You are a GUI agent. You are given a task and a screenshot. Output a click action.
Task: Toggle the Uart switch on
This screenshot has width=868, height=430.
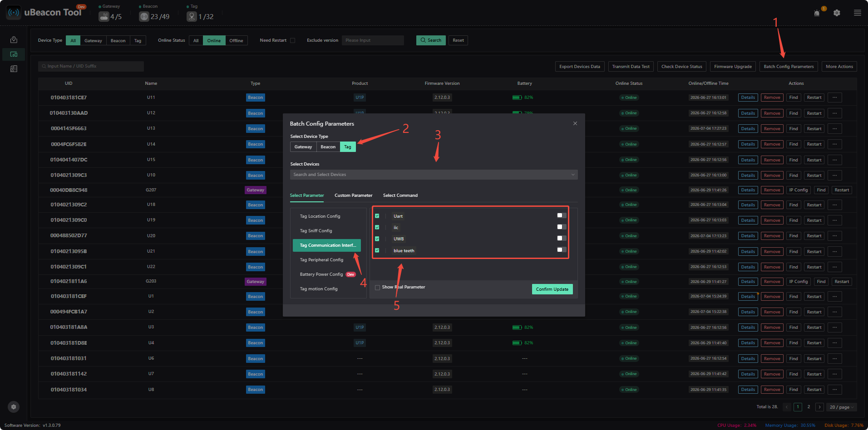tap(562, 215)
